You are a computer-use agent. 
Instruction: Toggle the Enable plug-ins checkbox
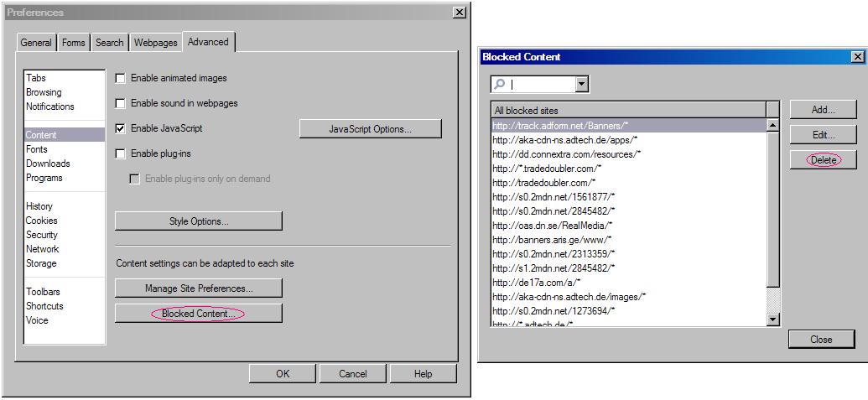[120, 153]
